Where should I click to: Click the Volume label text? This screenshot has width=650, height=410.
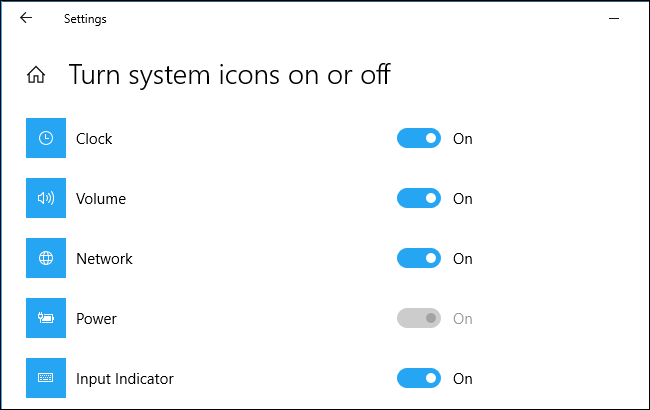(x=101, y=199)
